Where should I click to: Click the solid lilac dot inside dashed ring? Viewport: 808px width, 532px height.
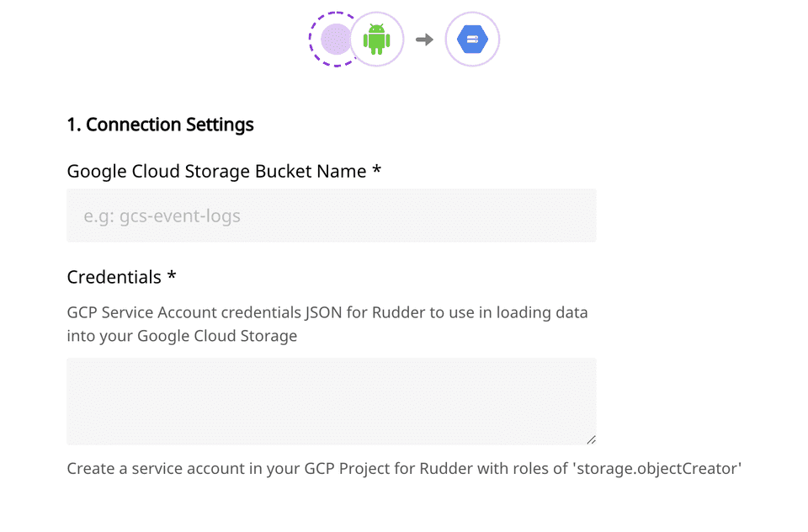pyautogui.click(x=336, y=39)
